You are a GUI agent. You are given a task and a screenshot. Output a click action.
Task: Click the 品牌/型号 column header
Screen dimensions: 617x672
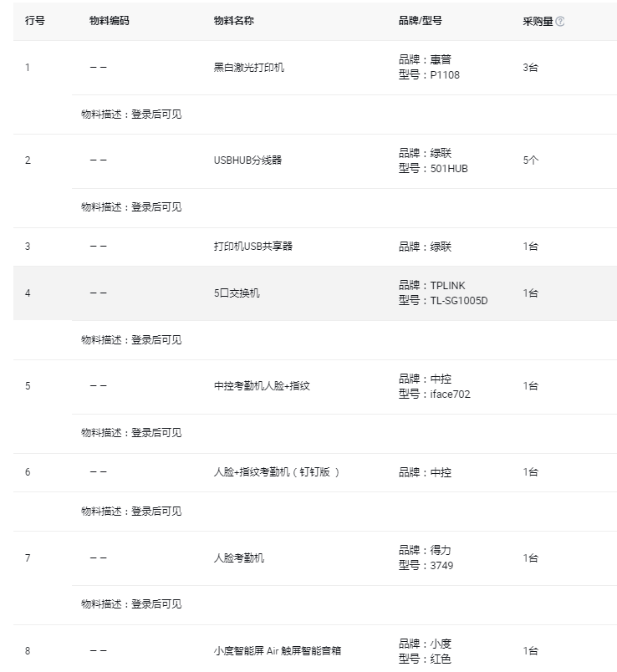[421, 21]
